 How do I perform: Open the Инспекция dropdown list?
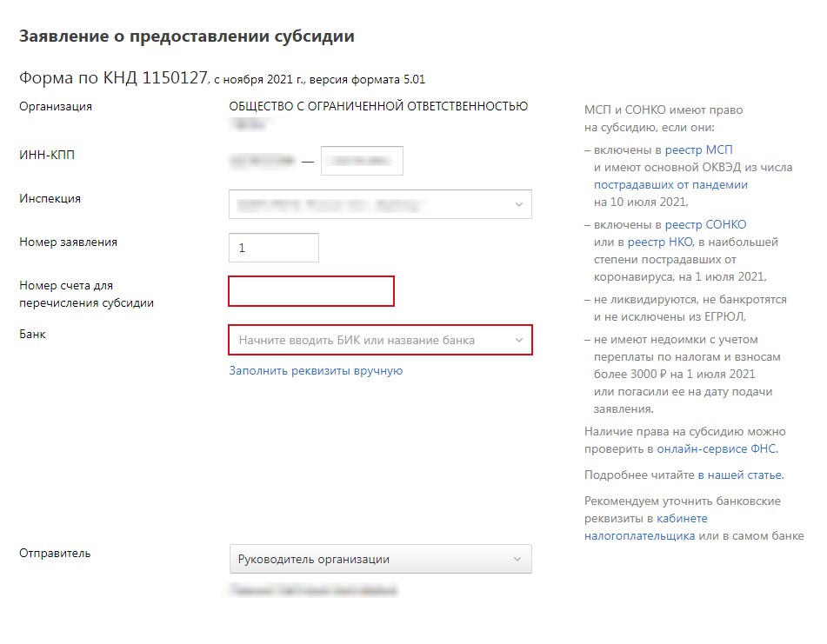[x=380, y=204]
